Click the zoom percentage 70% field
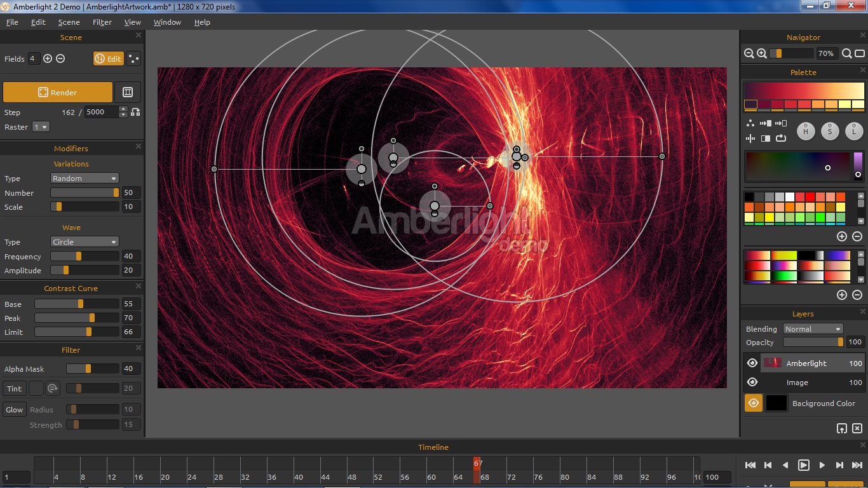This screenshot has width=868, height=488. 826,54
